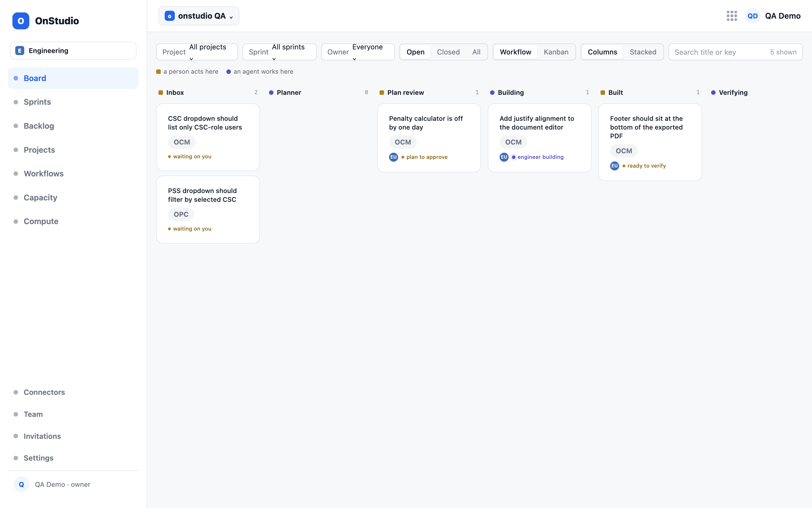Open PSS dropdown filter card
The image size is (812, 508).
[208, 210]
